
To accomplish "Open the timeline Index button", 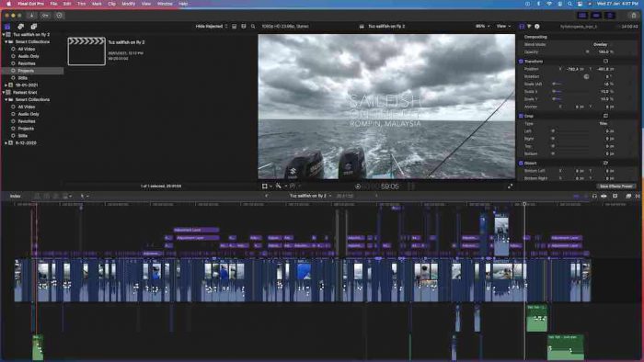I will [16, 196].
